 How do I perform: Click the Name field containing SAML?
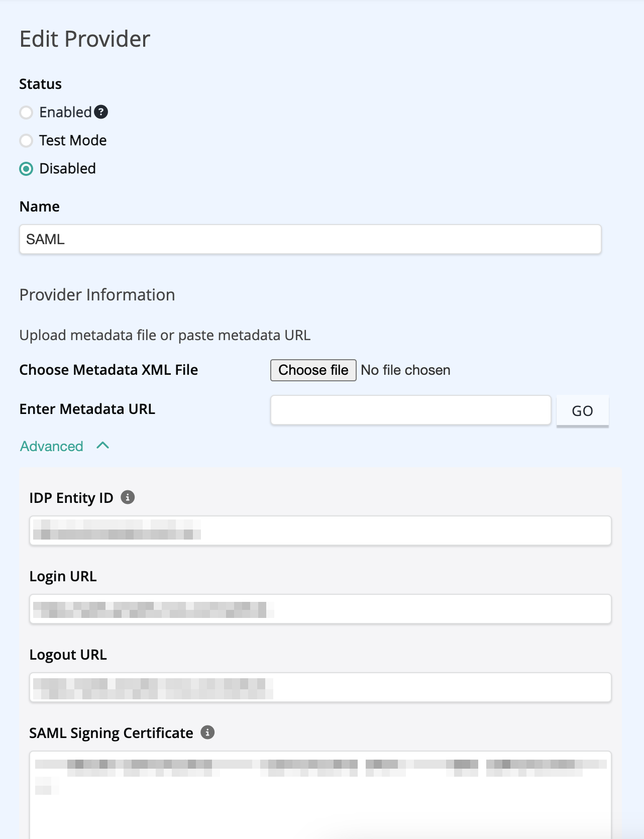[x=310, y=239]
